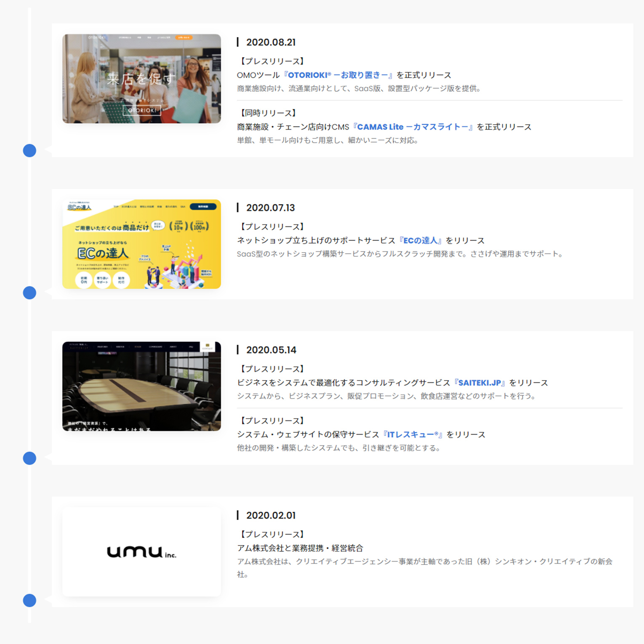
Task: Click the conference room SAITEKI thumbnail
Action: [x=141, y=386]
